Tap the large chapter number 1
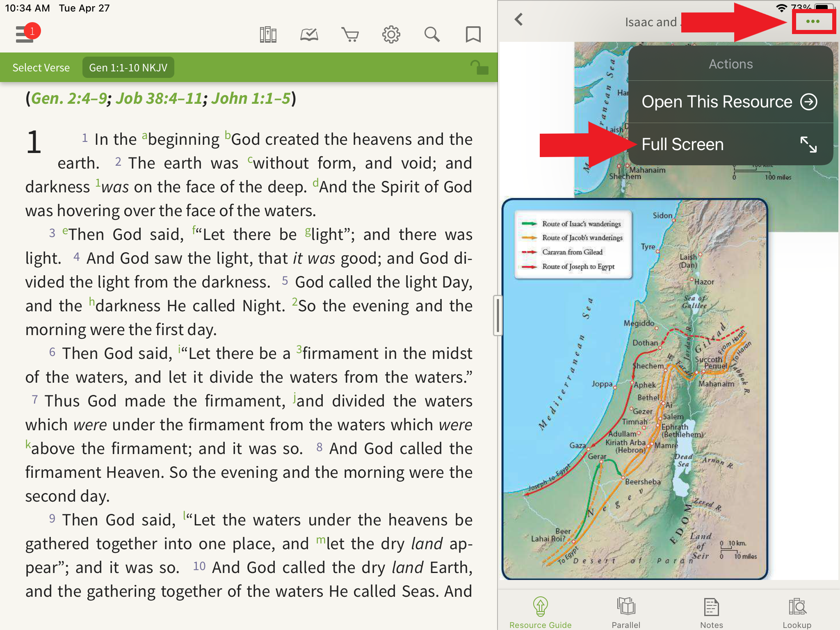The image size is (840, 630). pos(34,142)
